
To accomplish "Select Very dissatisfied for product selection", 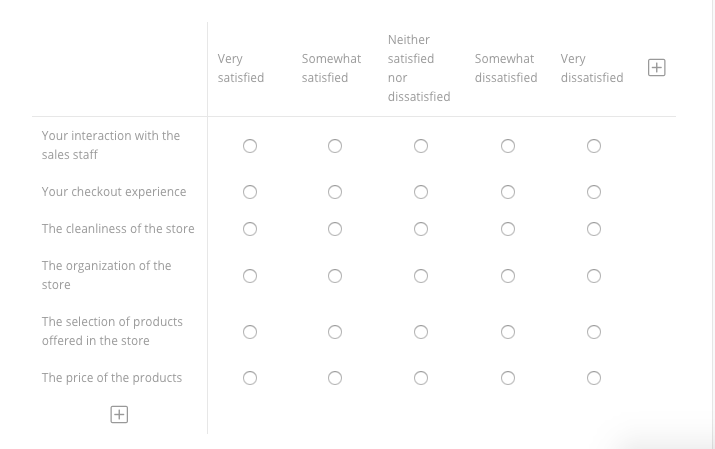I will coord(594,332).
